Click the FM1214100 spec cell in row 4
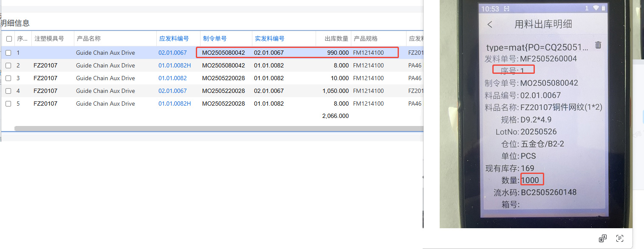 (368, 91)
